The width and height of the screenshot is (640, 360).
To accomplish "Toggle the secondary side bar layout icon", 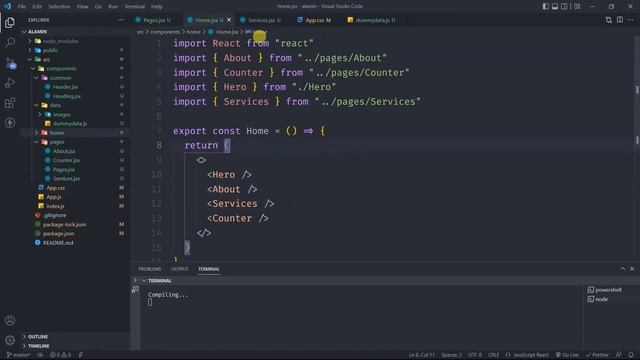I will click(x=564, y=6).
